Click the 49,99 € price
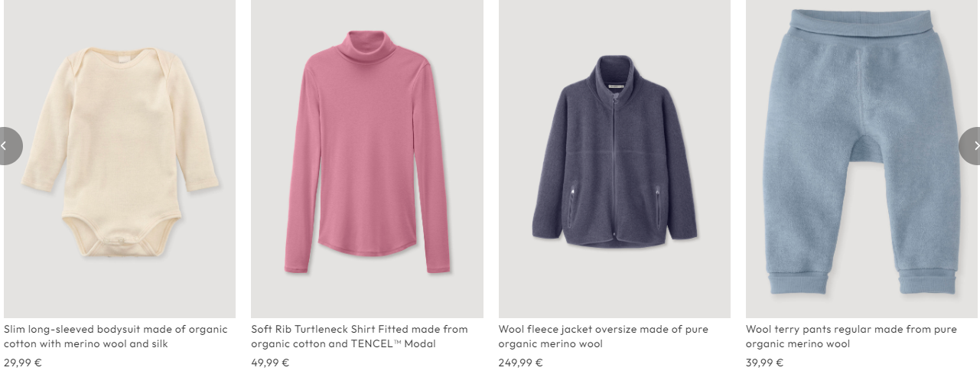The image size is (980, 387). [x=270, y=363]
